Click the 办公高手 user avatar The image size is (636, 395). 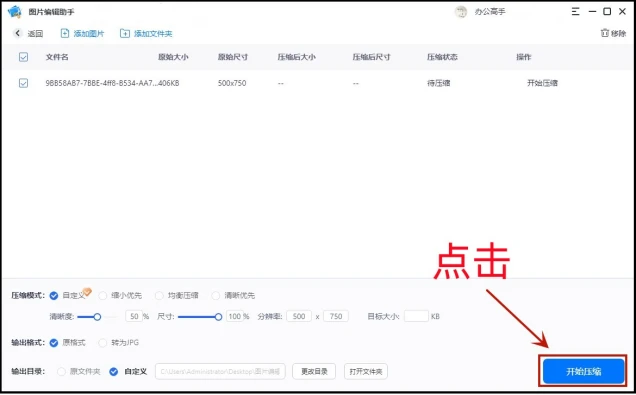460,12
